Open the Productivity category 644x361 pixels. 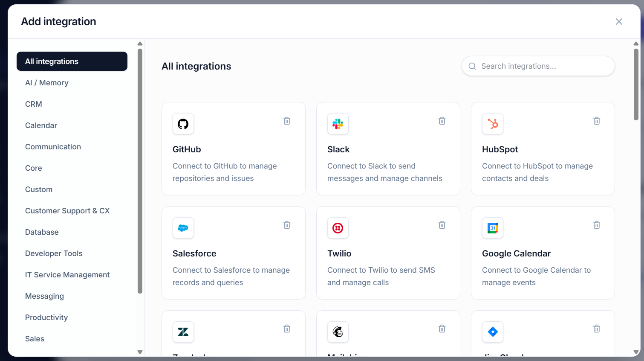[x=72, y=317]
